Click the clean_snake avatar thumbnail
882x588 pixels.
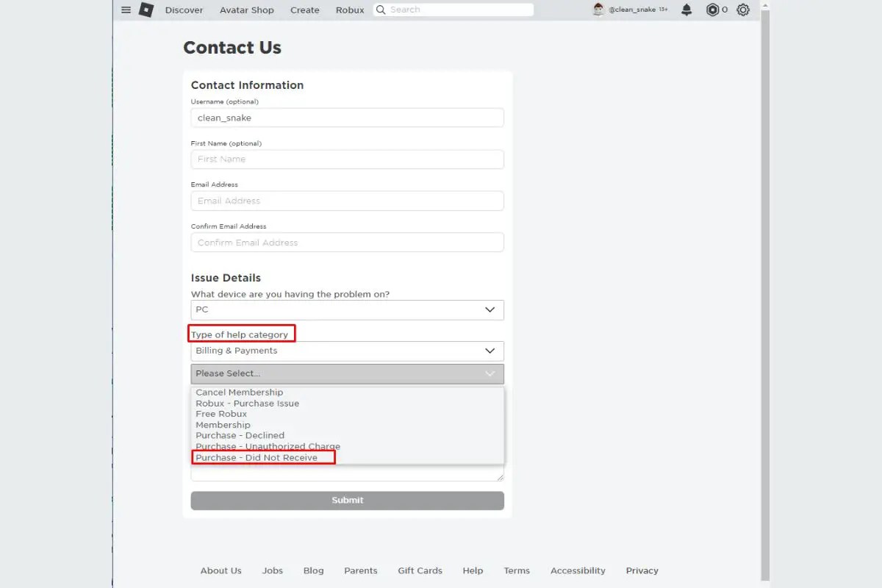click(598, 10)
